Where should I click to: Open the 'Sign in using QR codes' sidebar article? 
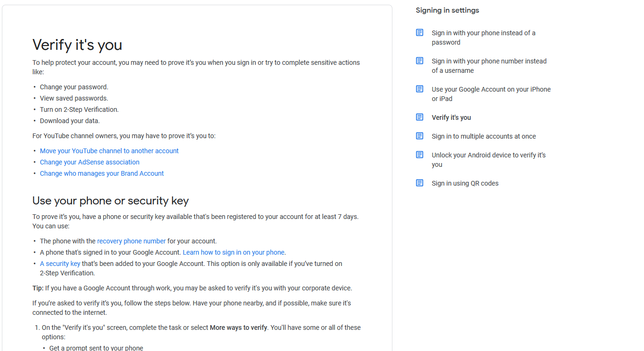(465, 183)
